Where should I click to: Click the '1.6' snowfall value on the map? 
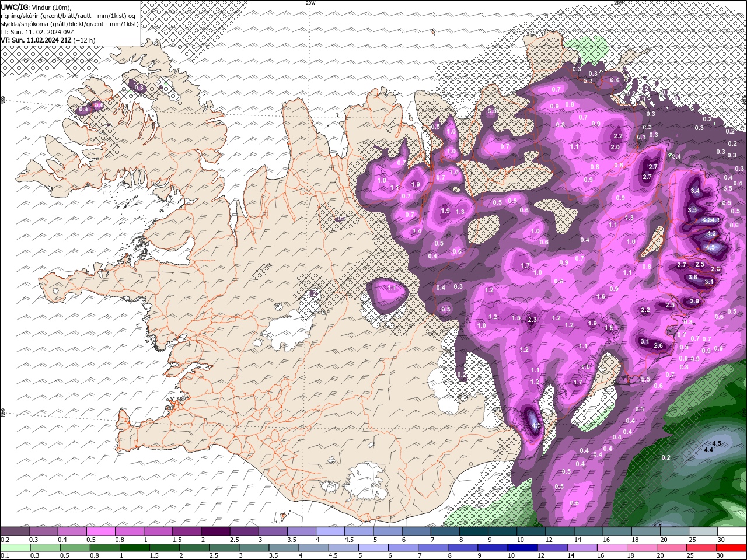tap(601, 296)
